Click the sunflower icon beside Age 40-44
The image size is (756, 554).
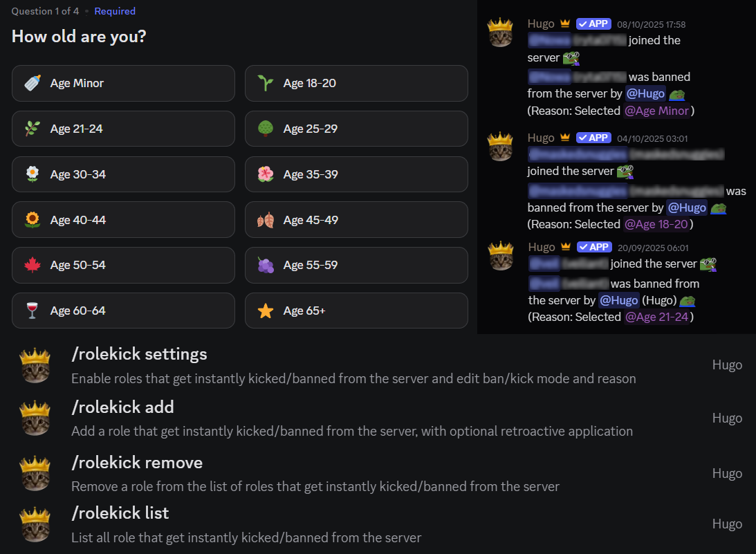(32, 220)
